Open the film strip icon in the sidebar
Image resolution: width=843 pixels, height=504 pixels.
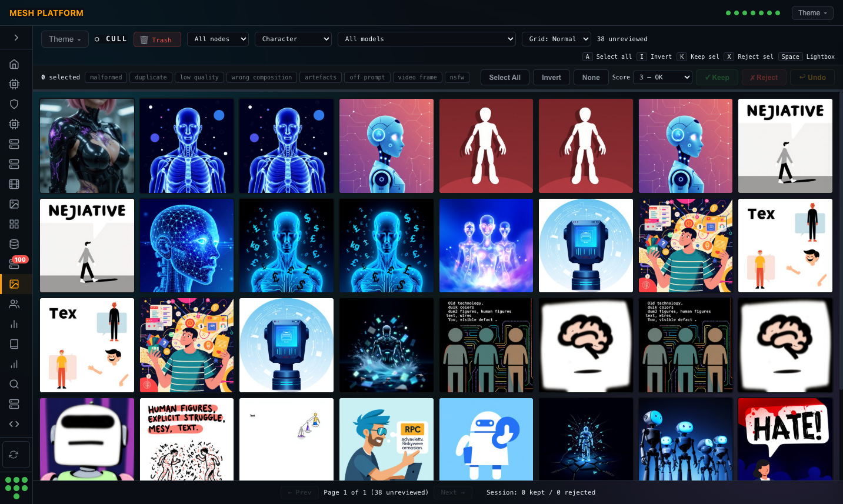pos(14,184)
